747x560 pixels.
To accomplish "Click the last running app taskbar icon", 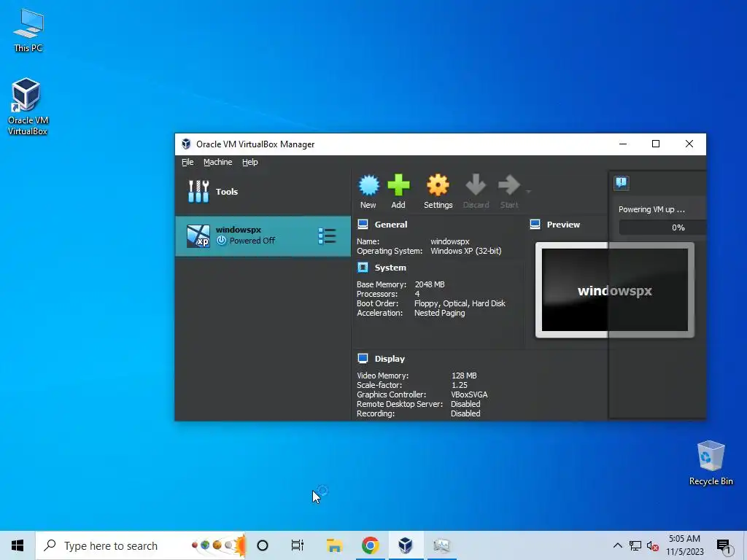I will pyautogui.click(x=441, y=545).
